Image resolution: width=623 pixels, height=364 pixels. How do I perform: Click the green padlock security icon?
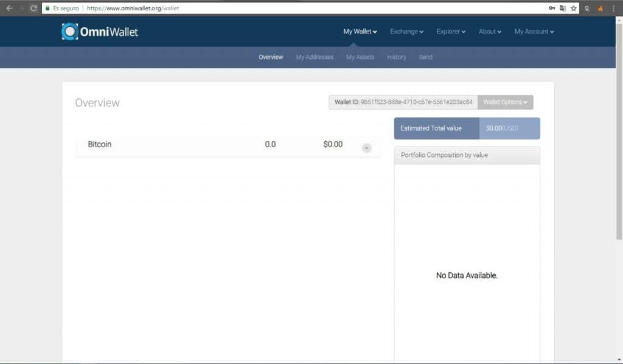(x=47, y=8)
